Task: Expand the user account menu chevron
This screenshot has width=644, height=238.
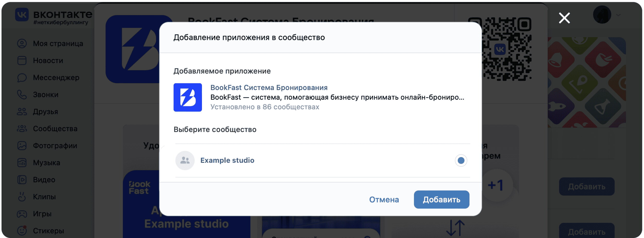Action: [x=618, y=15]
